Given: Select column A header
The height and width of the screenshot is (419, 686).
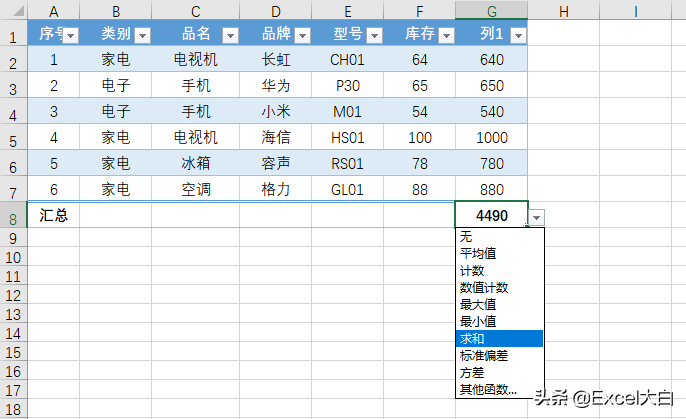Looking at the screenshot, I should point(53,10).
